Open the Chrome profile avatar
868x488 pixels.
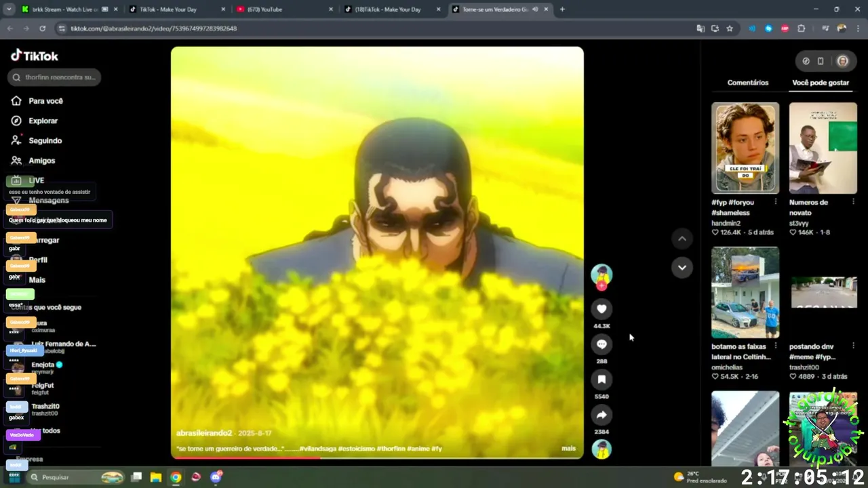coord(842,28)
